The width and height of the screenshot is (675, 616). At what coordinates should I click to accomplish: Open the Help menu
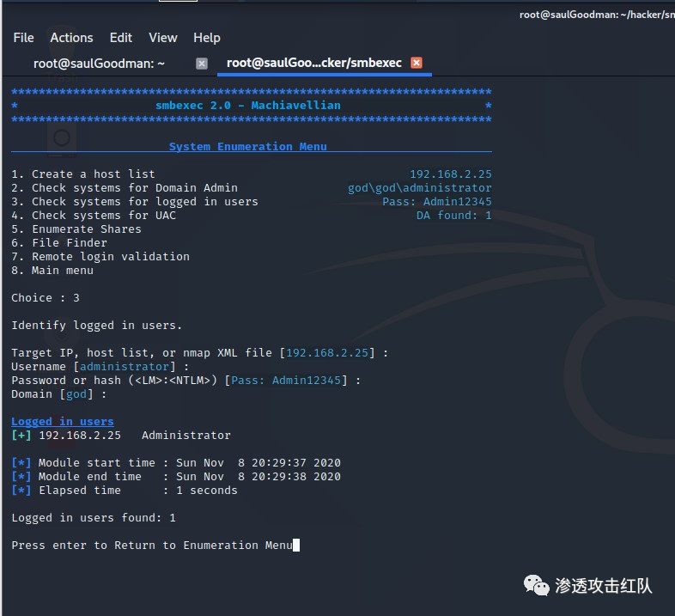coord(207,38)
